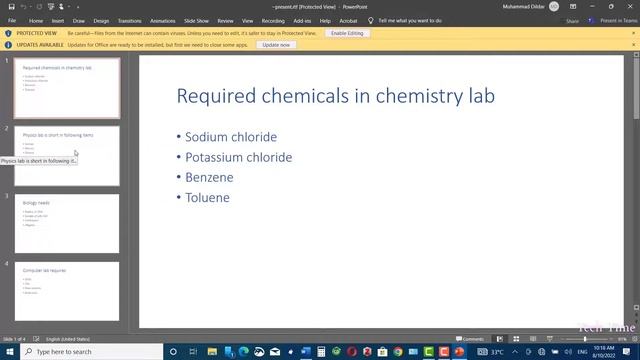
Task: Open the Review tab
Action: [x=225, y=21]
